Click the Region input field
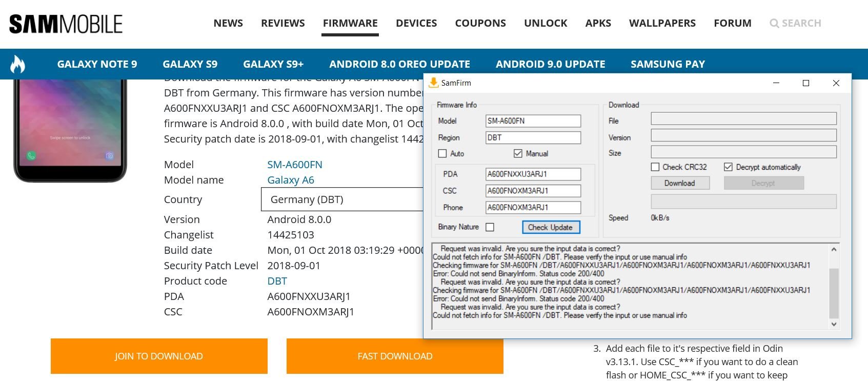Image resolution: width=868 pixels, height=381 pixels. [533, 137]
